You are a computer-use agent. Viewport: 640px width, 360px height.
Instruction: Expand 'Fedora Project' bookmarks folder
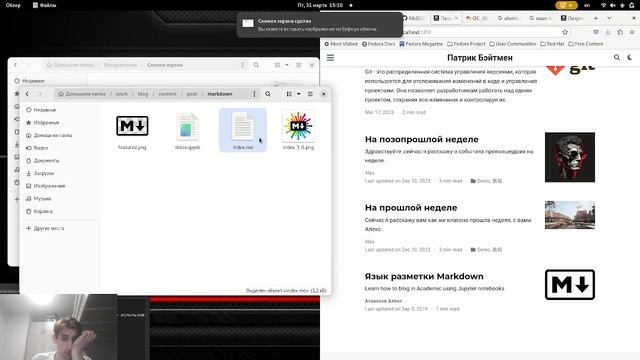pos(466,44)
